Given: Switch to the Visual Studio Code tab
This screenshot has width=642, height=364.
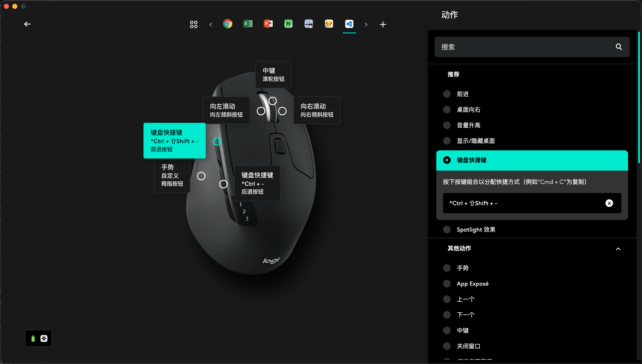Looking at the screenshot, I should click(349, 24).
